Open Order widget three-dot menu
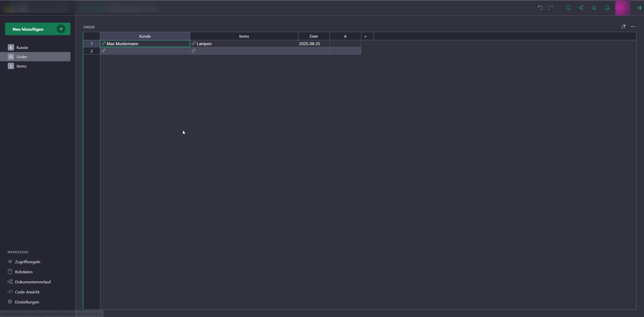 click(633, 27)
